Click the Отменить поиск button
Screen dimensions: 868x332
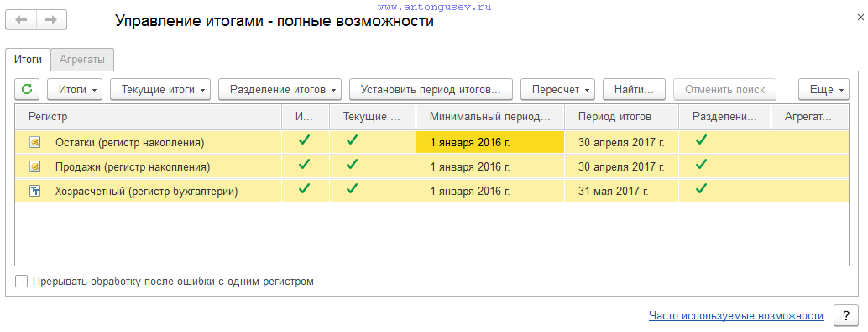[724, 89]
